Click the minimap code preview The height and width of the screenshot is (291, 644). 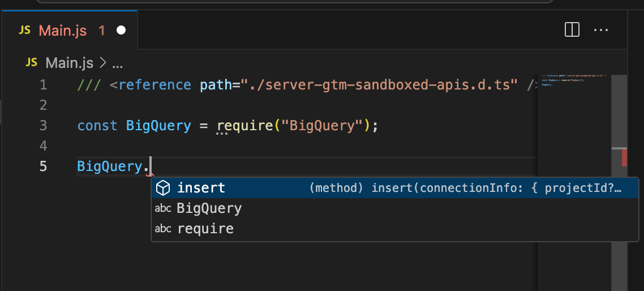[574, 80]
